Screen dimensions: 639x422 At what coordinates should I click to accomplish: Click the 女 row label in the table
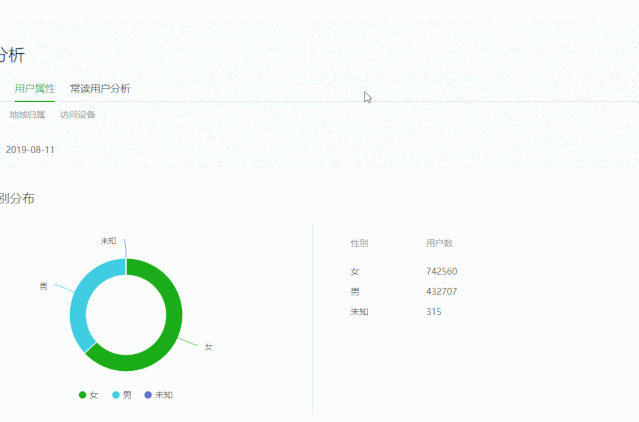[x=355, y=271]
